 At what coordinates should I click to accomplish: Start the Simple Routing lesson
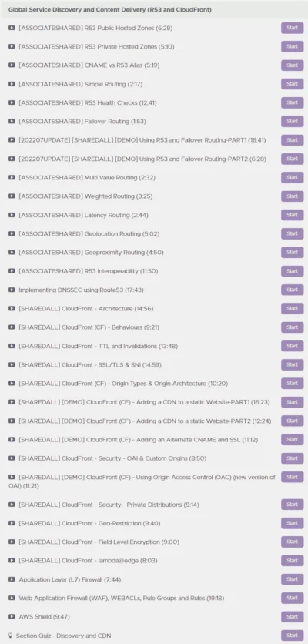point(293,84)
